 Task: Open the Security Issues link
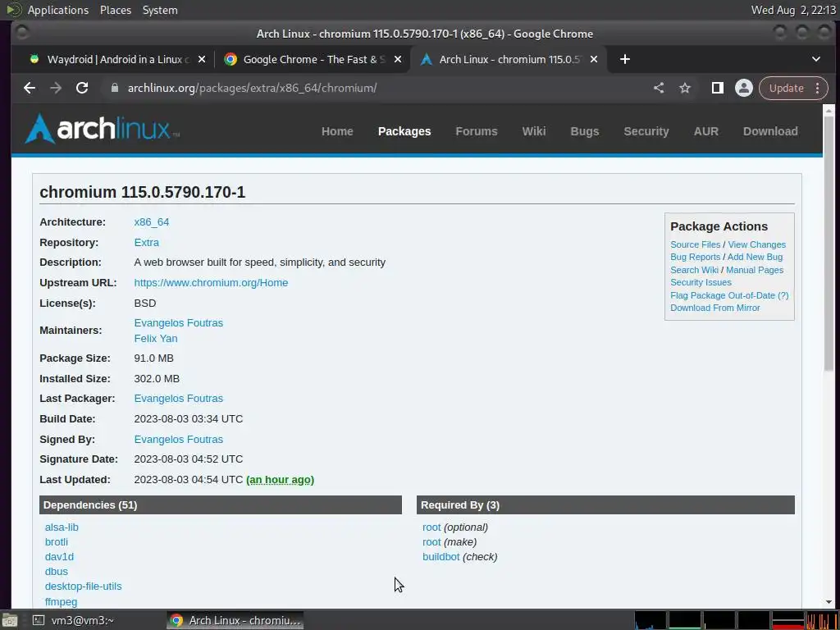(701, 282)
